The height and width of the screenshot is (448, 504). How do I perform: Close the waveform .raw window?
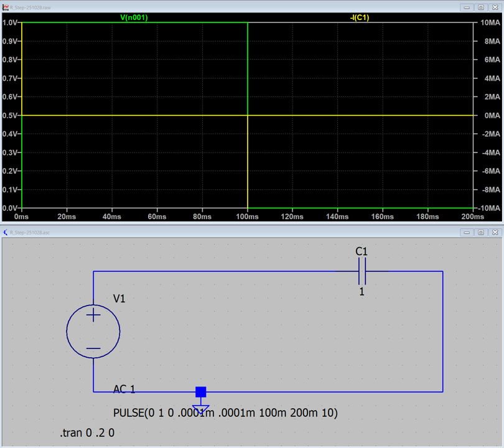click(495, 7)
